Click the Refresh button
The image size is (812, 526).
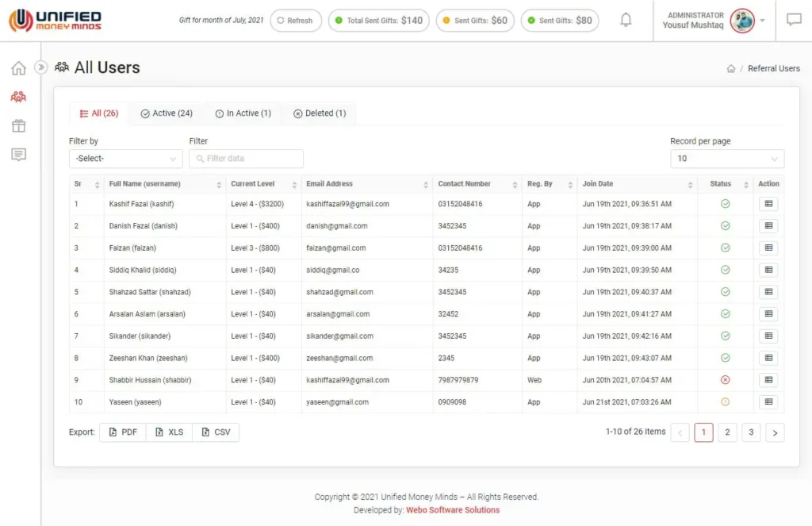click(x=295, y=21)
